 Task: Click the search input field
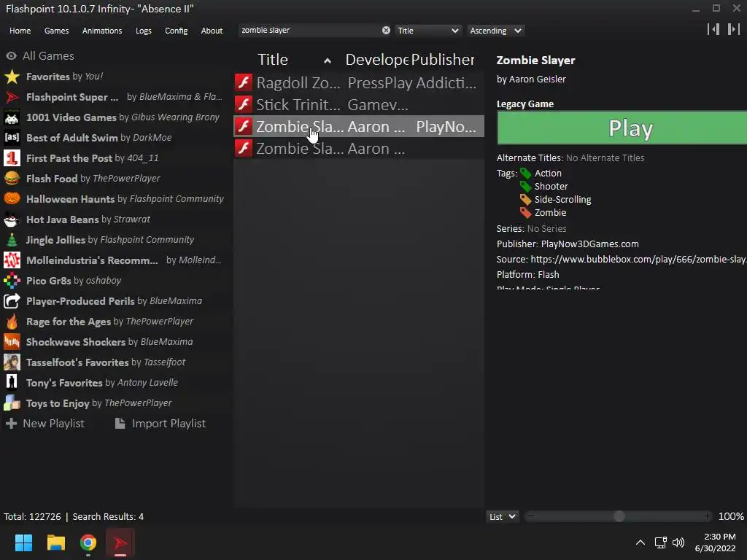pyautogui.click(x=309, y=31)
